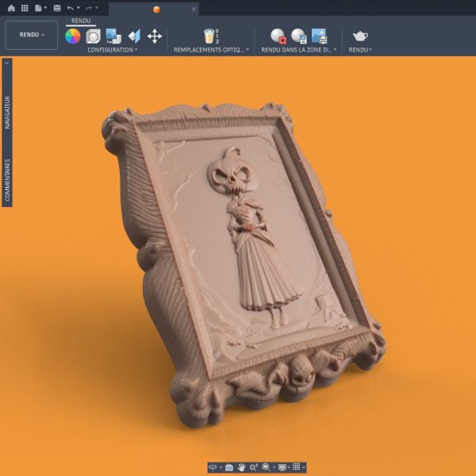This screenshot has height=476, width=476.
Task: Open the Orbit type dropdown arrow
Action: 221,467
